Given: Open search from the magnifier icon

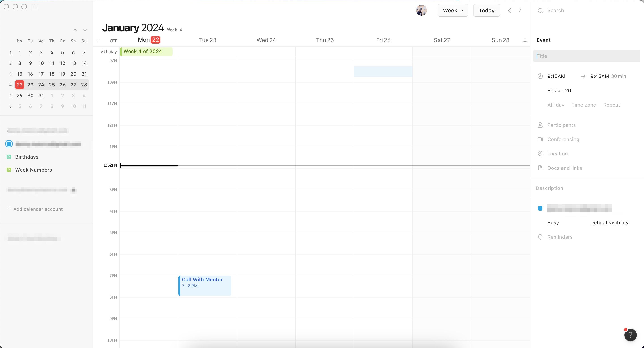Looking at the screenshot, I should tap(540, 10).
